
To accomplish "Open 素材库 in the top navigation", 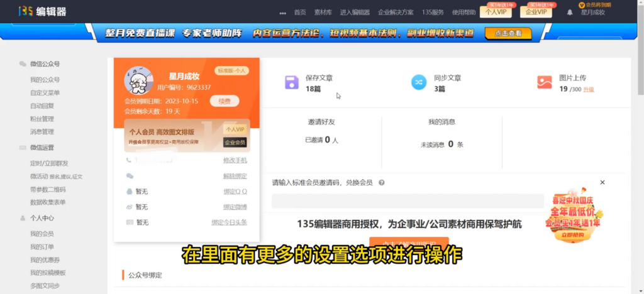I will (x=323, y=13).
